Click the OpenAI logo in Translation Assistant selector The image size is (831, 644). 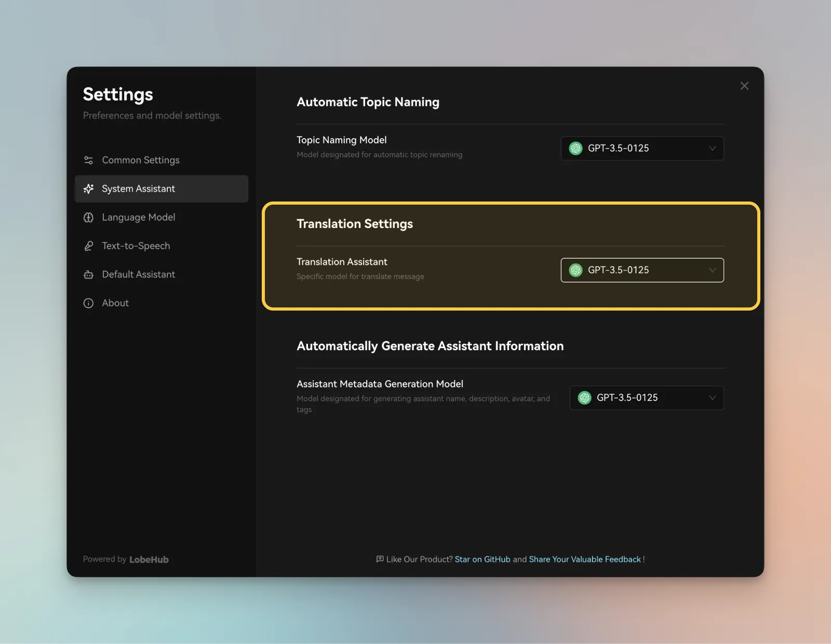click(575, 270)
